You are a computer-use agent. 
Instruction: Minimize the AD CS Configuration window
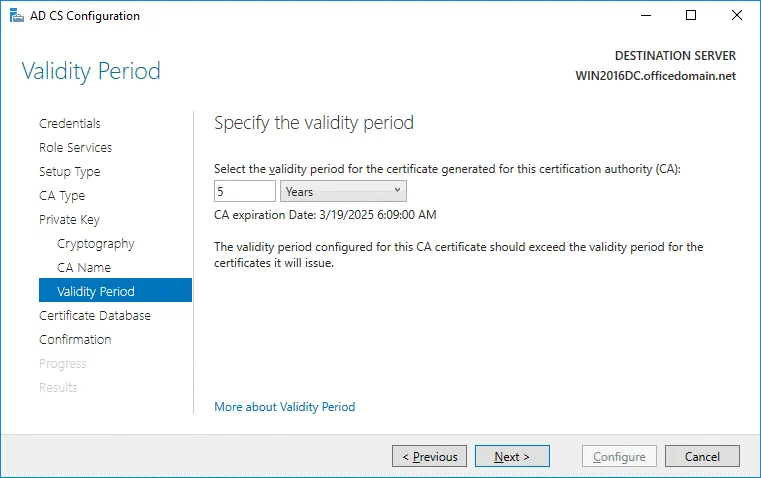645,15
